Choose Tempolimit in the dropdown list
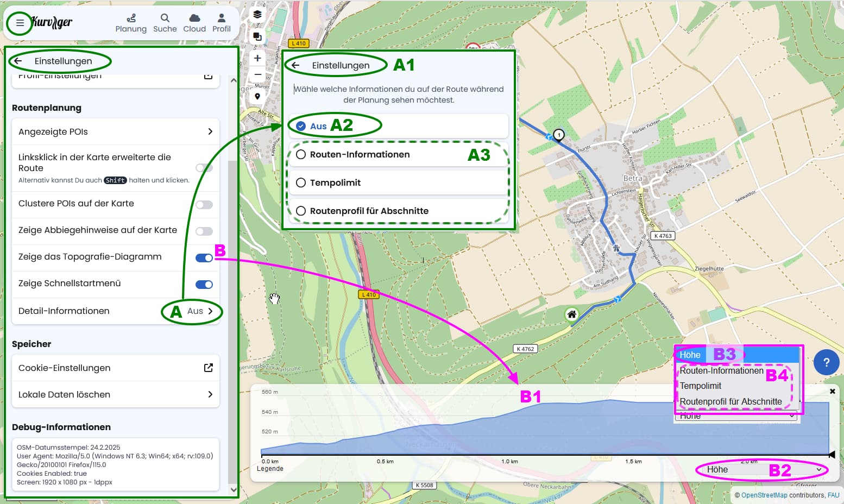The height and width of the screenshot is (504, 844). 701,386
